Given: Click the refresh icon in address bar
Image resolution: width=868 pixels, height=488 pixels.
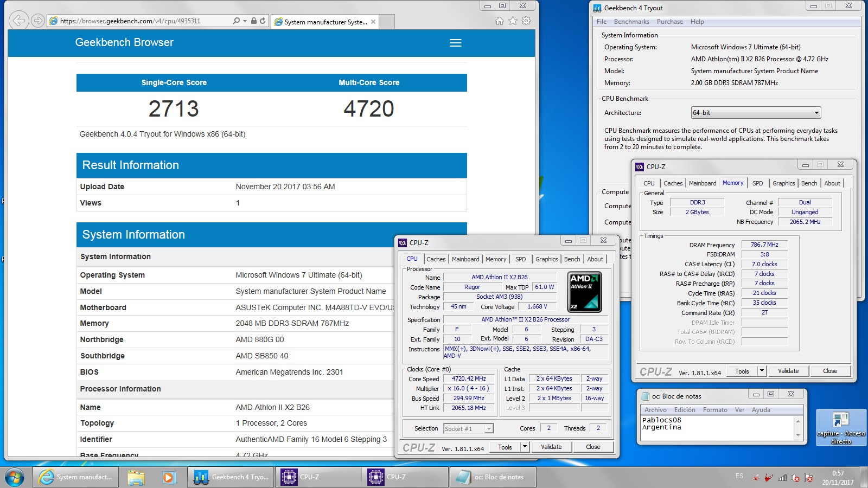Looking at the screenshot, I should click(x=263, y=21).
